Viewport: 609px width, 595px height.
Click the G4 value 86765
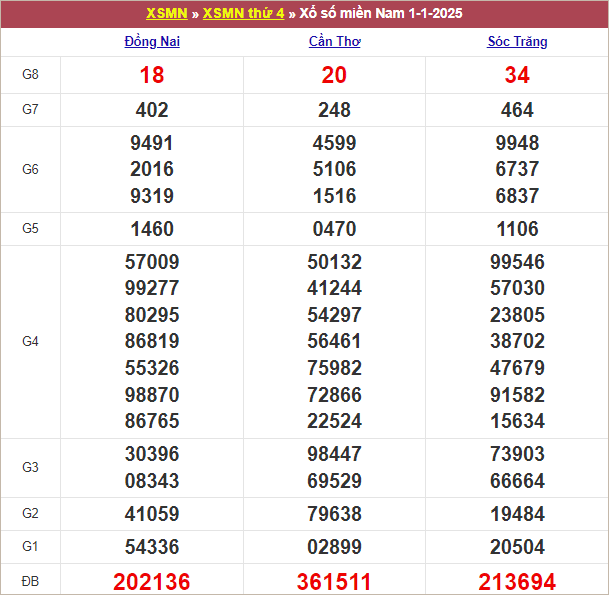pyautogui.click(x=152, y=421)
